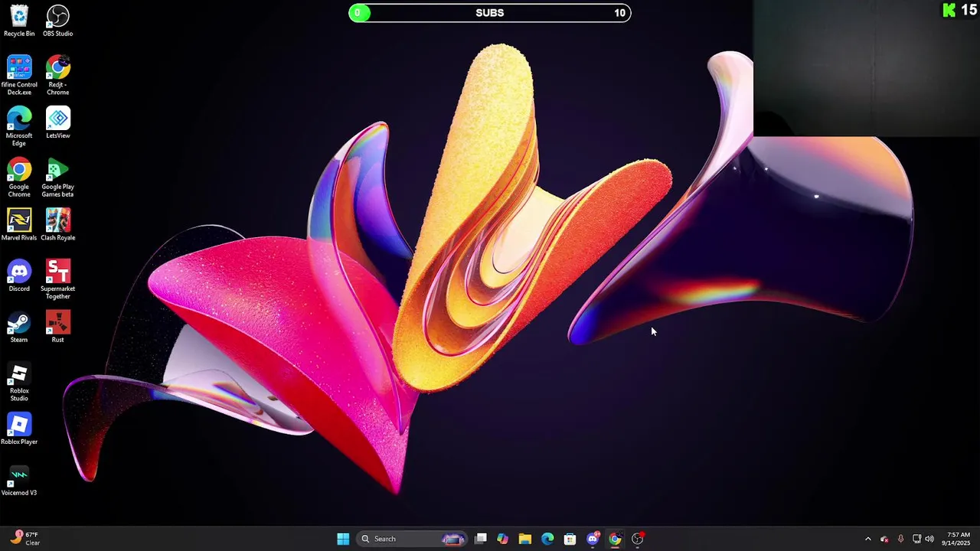Select Microsoft Edge desktop shortcut
The image size is (980, 551).
pyautogui.click(x=19, y=126)
